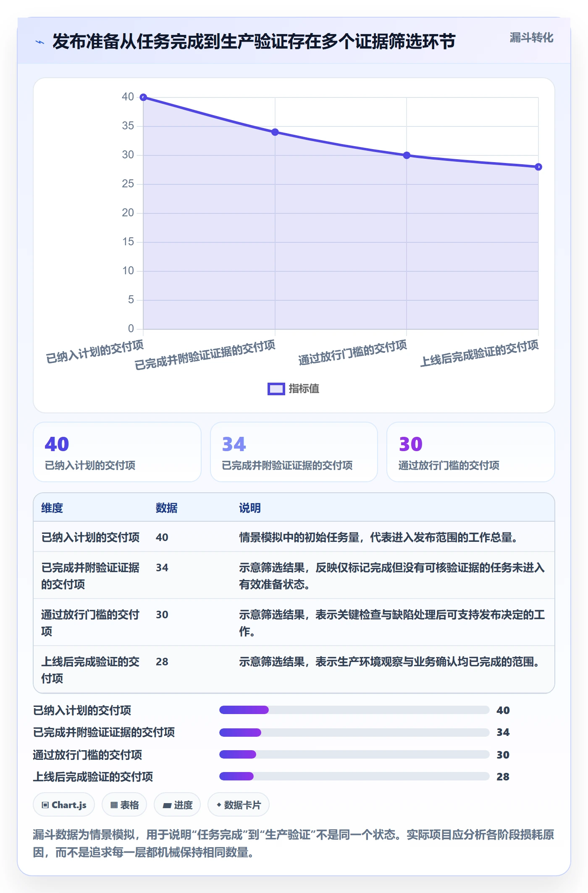Click the 40 已纳入计划的交付项 data card
The image size is (588, 893).
(117, 452)
